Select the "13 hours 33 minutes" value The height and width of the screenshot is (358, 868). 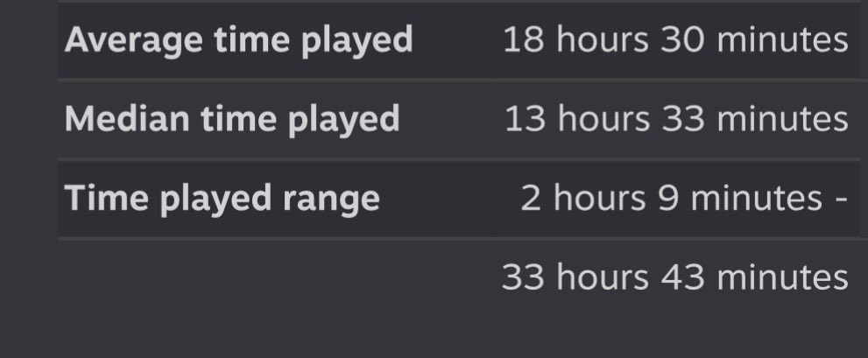[x=676, y=119]
